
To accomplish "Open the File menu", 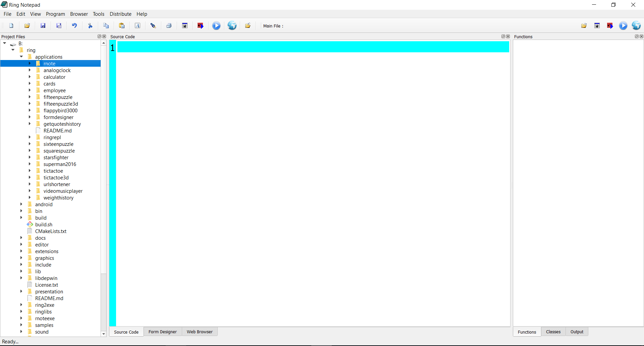I will [7, 14].
